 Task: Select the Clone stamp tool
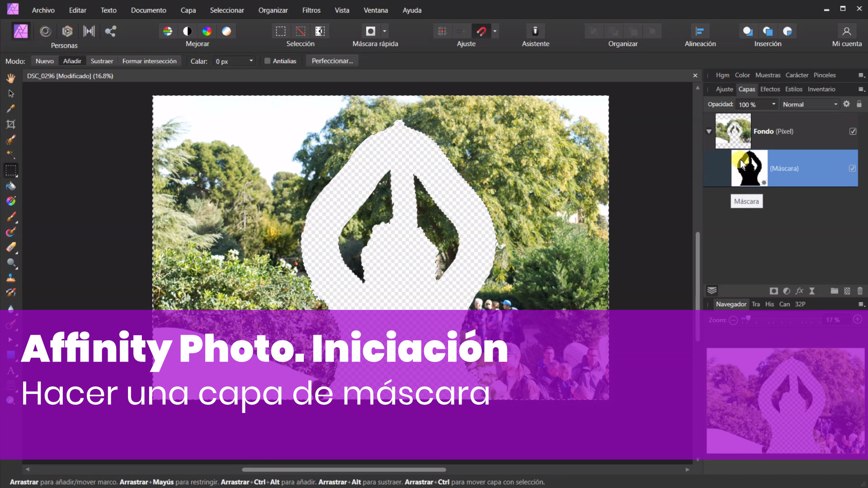11,278
